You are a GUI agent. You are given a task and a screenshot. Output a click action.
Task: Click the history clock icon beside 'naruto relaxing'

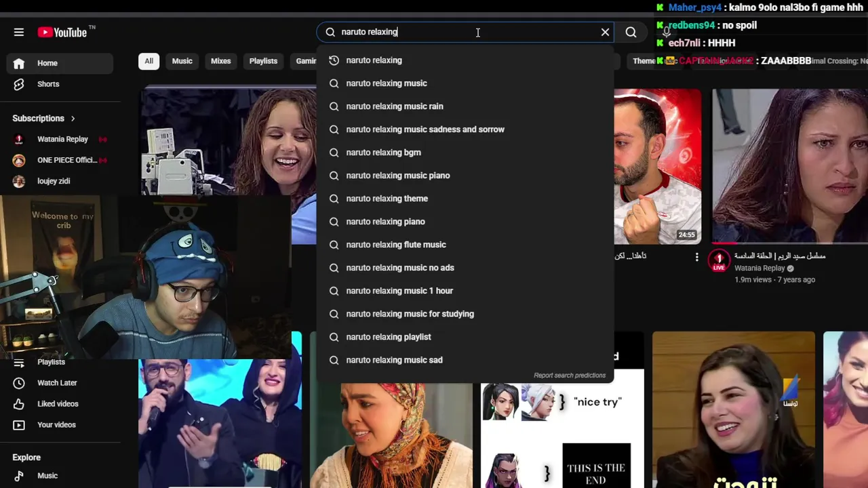[334, 60]
